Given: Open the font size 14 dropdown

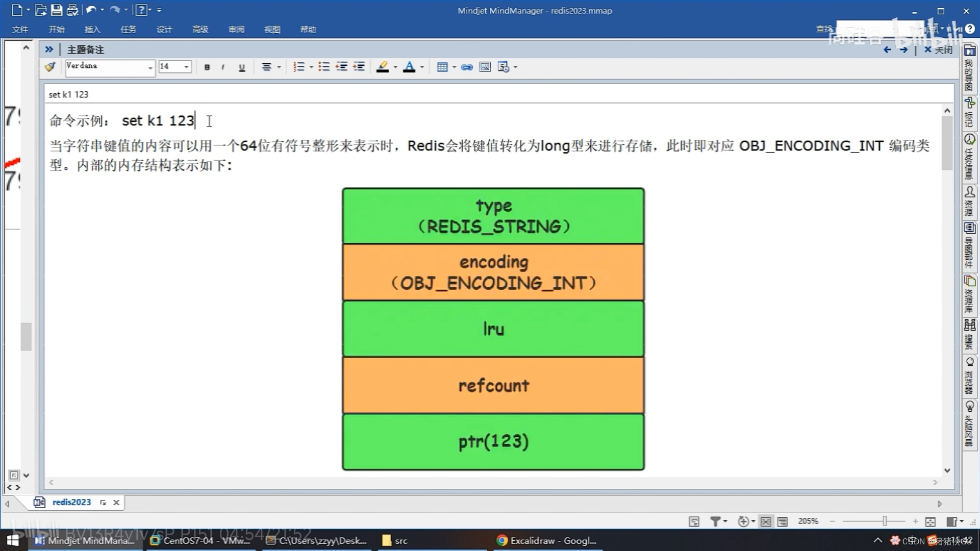Looking at the screenshot, I should pyautogui.click(x=186, y=67).
